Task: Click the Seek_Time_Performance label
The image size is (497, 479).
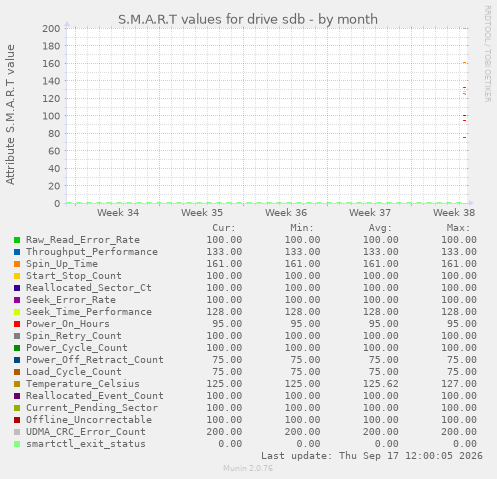Action: coord(89,312)
